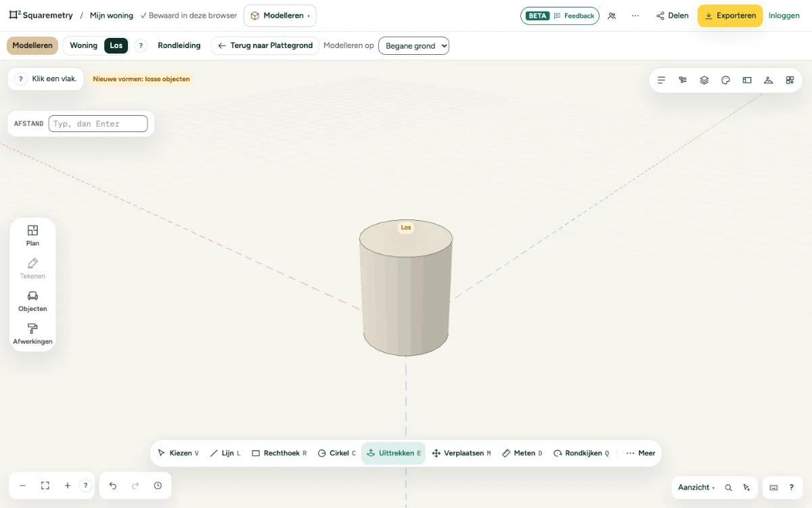Open the Meer tools overflow menu
The height and width of the screenshot is (508, 812).
[641, 453]
